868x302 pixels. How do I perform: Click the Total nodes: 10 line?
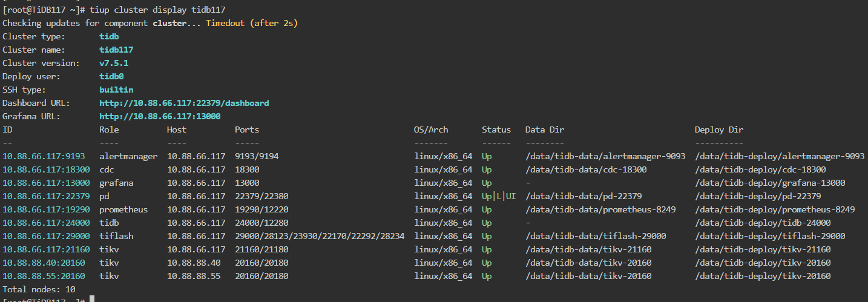pyautogui.click(x=39, y=289)
